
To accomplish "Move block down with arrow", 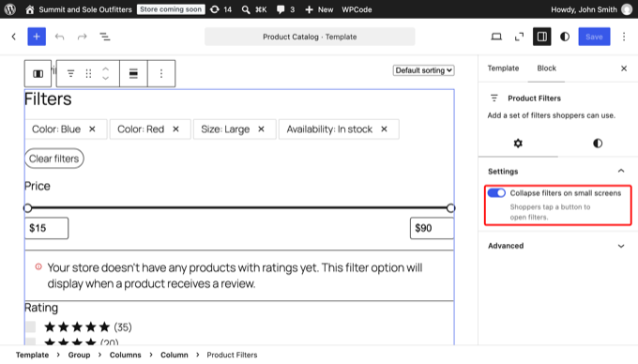I will (105, 78).
